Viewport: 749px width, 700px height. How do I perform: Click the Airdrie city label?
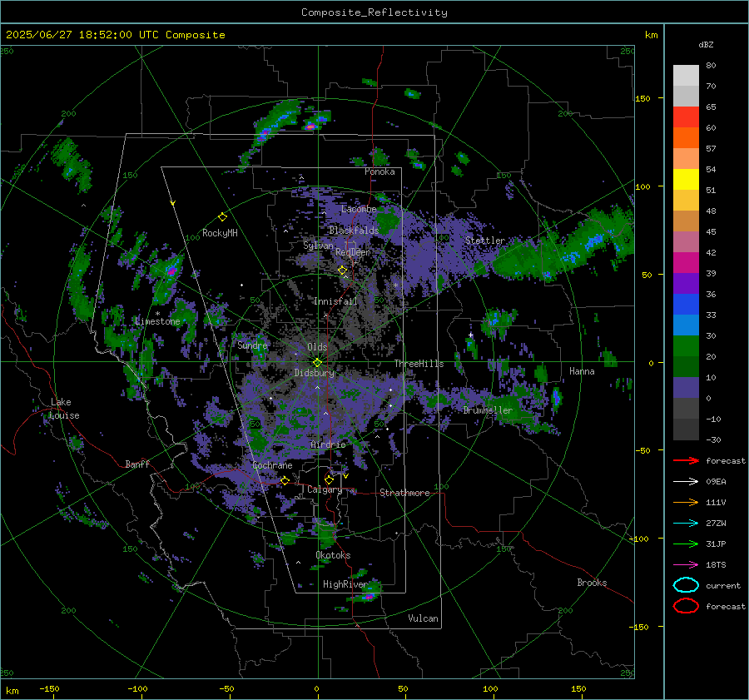pyautogui.click(x=328, y=444)
